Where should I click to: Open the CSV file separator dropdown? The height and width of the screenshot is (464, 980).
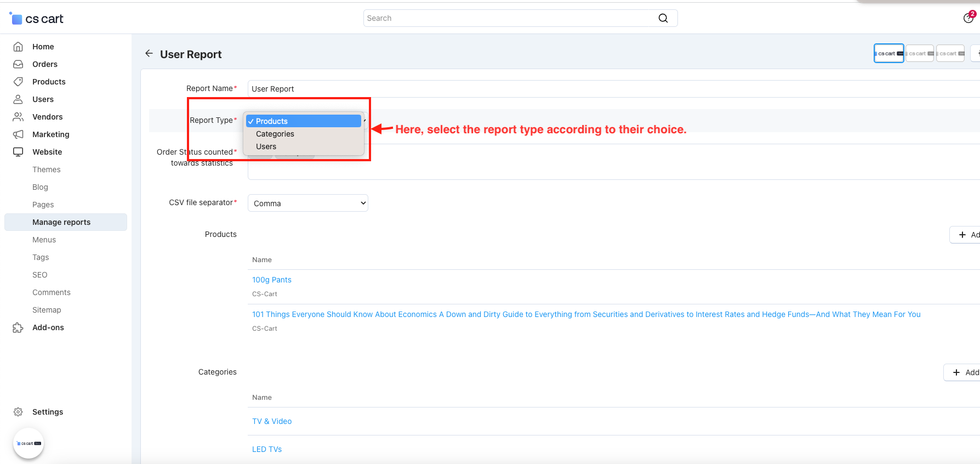coord(307,203)
